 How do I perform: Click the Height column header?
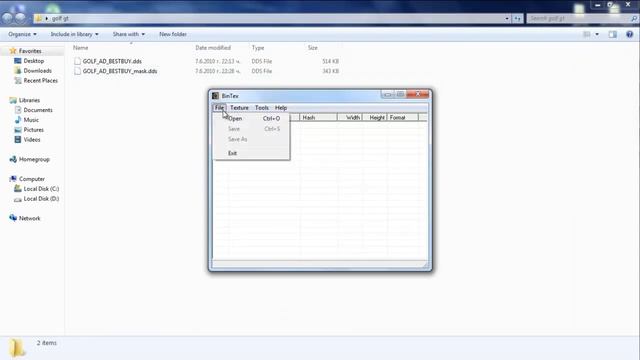point(375,118)
